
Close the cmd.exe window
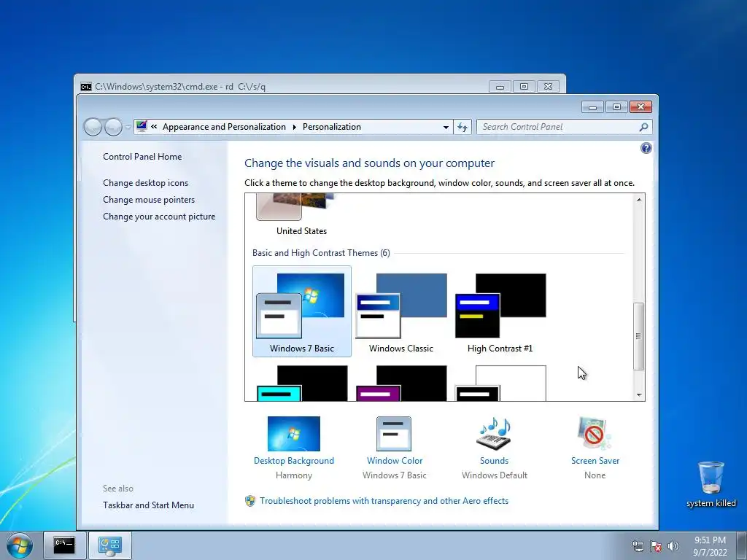548,87
